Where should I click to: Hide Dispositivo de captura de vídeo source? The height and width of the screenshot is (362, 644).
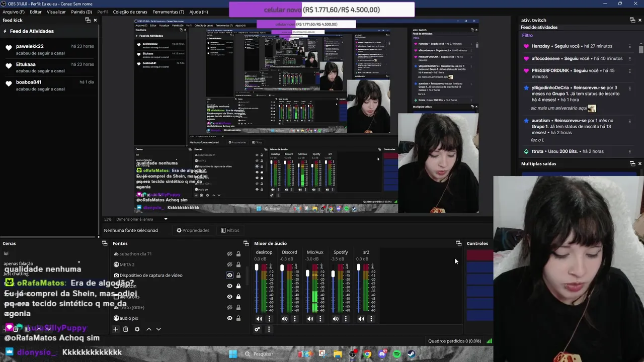(x=229, y=276)
